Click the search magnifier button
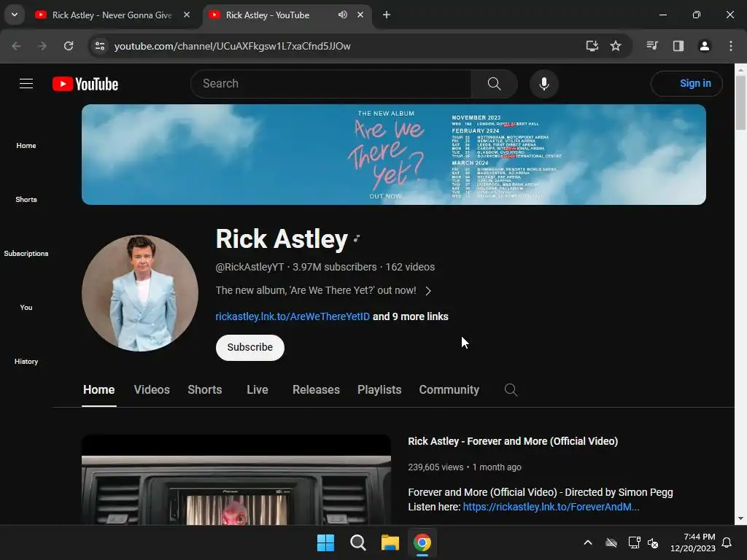The height and width of the screenshot is (560, 747). (494, 84)
